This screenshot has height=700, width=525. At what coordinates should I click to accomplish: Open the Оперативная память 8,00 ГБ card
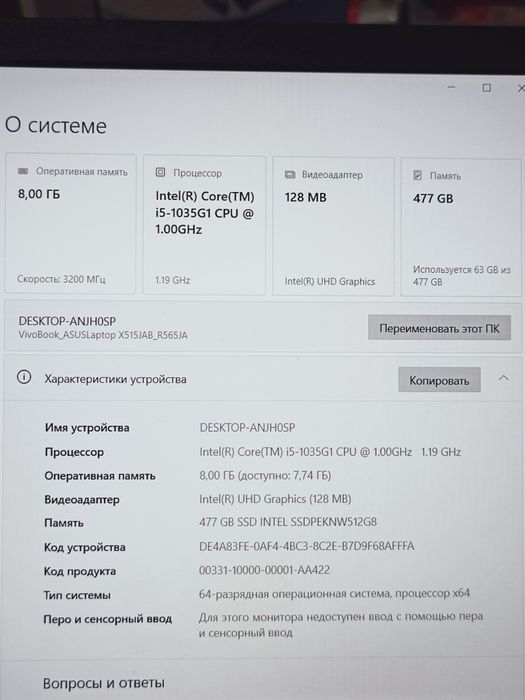tap(70, 224)
